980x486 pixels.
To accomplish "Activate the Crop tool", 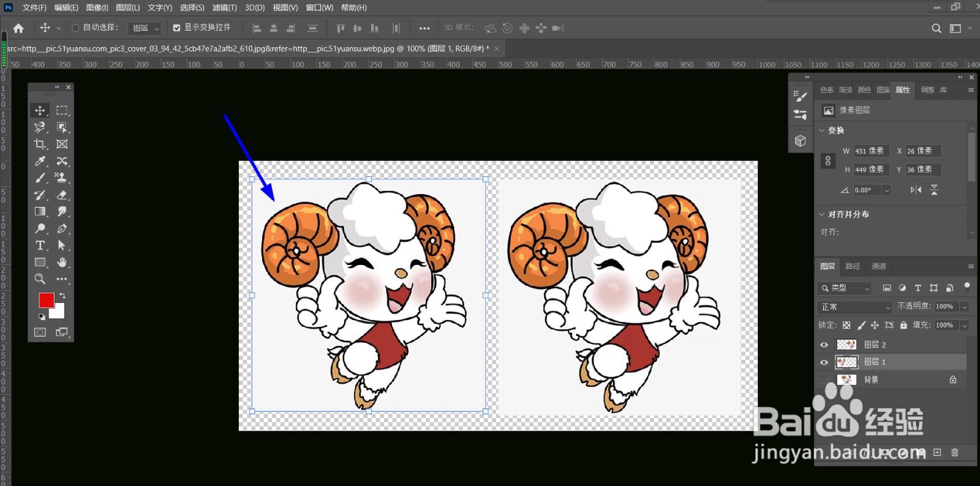I will point(40,144).
